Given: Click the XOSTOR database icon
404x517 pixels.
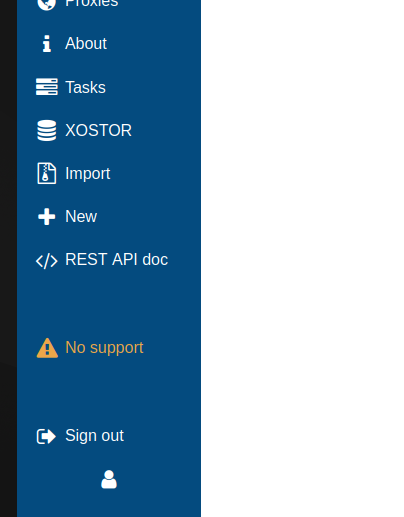Looking at the screenshot, I should 47,130.
